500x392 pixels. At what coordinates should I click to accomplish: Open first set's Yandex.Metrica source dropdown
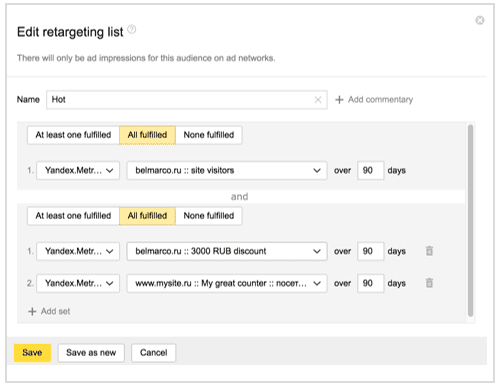[78, 170]
